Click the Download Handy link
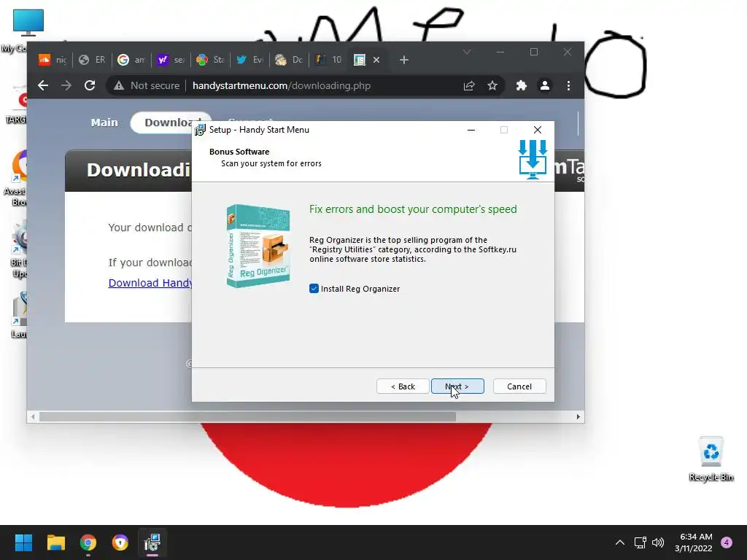Screen dimensions: 747x560 pyautogui.click(x=150, y=283)
